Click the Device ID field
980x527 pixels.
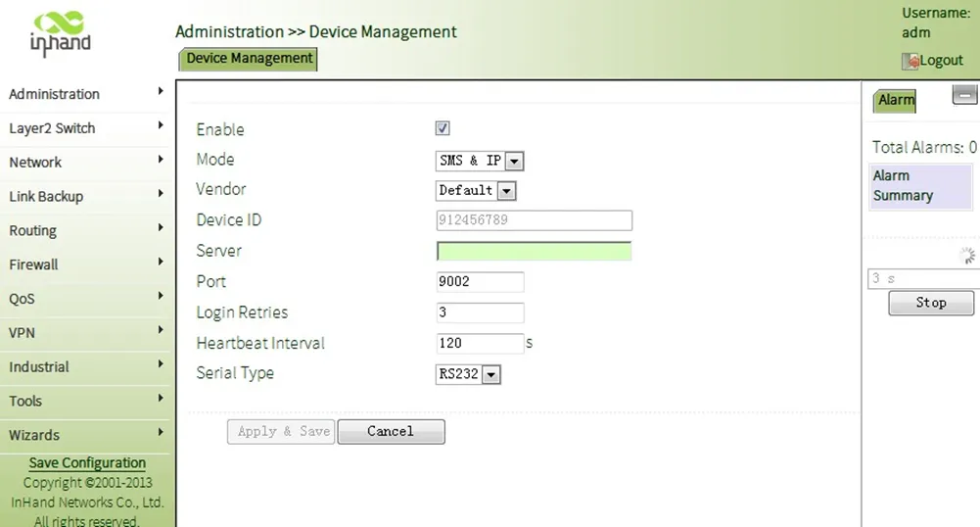point(535,220)
